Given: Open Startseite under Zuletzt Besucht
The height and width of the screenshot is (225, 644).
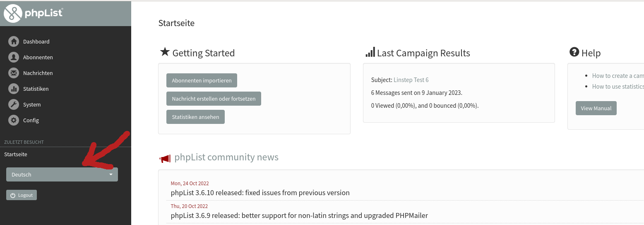Looking at the screenshot, I should [x=16, y=154].
